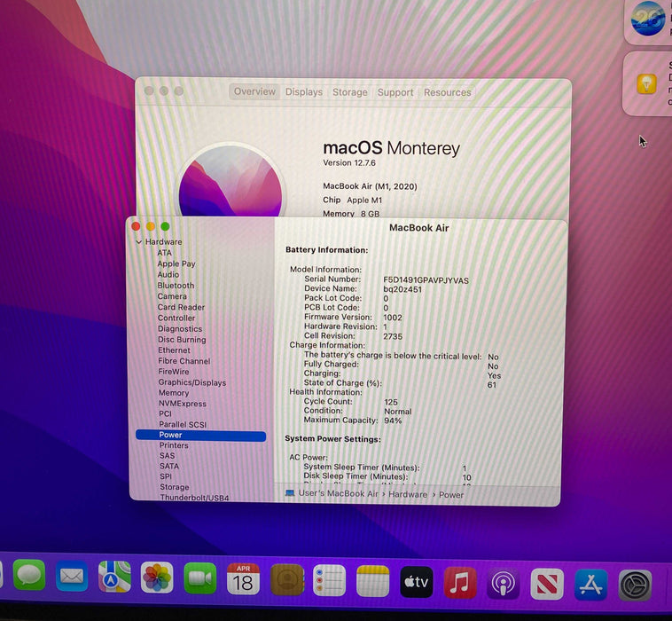The height and width of the screenshot is (621, 672).
Task: Switch to the Overview tab
Action: [x=254, y=91]
